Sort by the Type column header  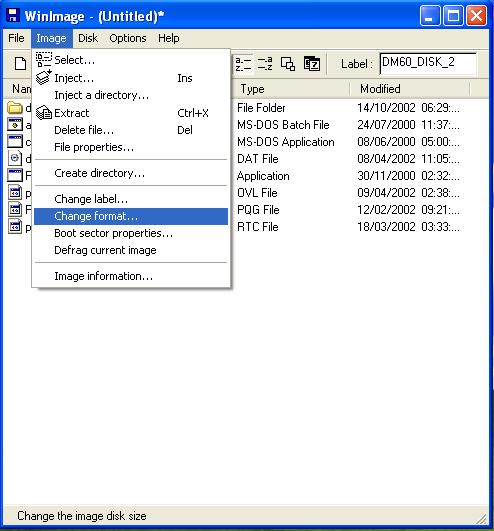coord(291,89)
